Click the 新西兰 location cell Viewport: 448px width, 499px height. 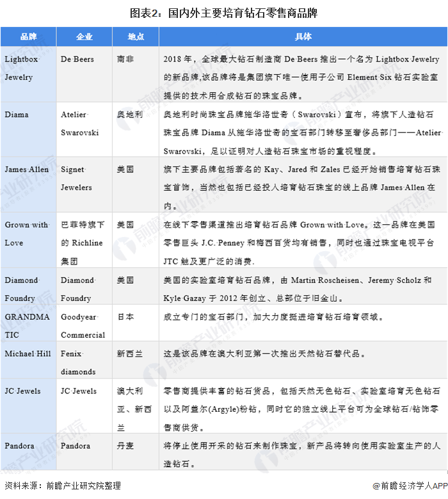[x=136, y=360]
